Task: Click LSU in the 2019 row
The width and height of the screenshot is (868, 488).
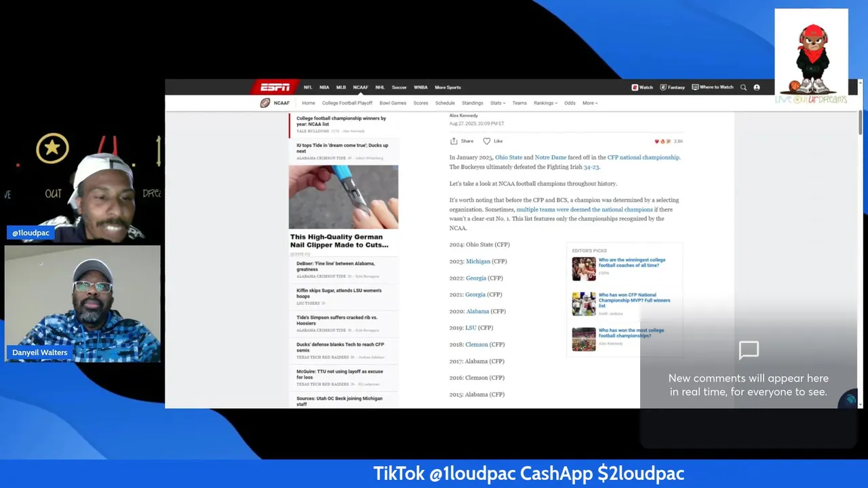Action: pos(471,328)
